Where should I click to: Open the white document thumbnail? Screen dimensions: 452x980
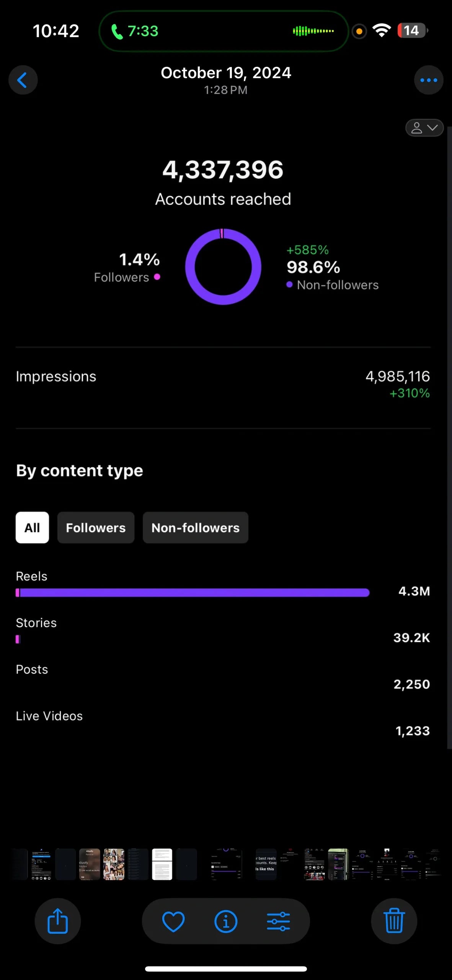pos(162,864)
